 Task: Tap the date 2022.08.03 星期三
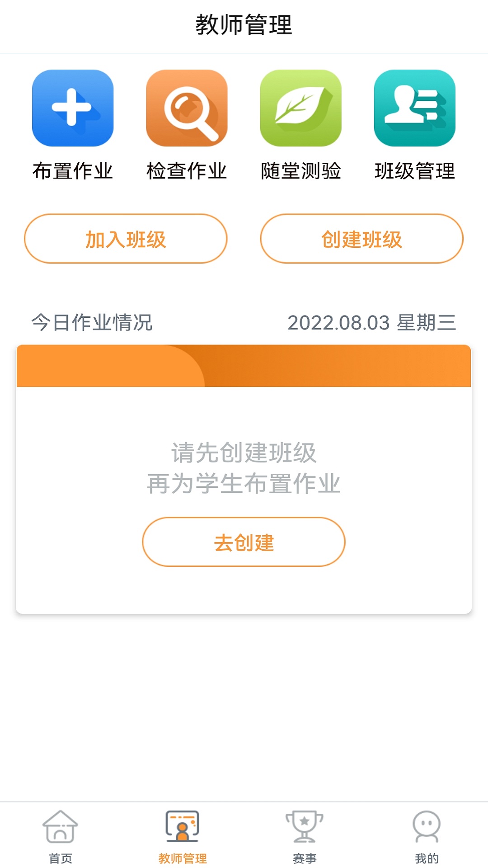point(371,323)
